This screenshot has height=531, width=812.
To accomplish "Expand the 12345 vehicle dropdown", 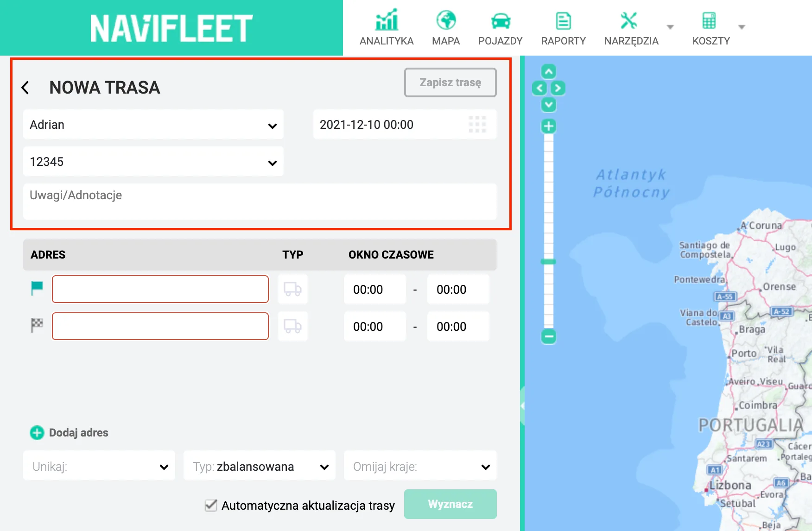I will [x=153, y=161].
